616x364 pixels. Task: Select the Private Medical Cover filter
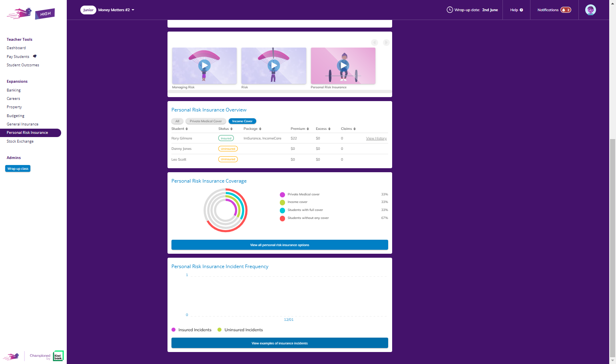click(206, 121)
